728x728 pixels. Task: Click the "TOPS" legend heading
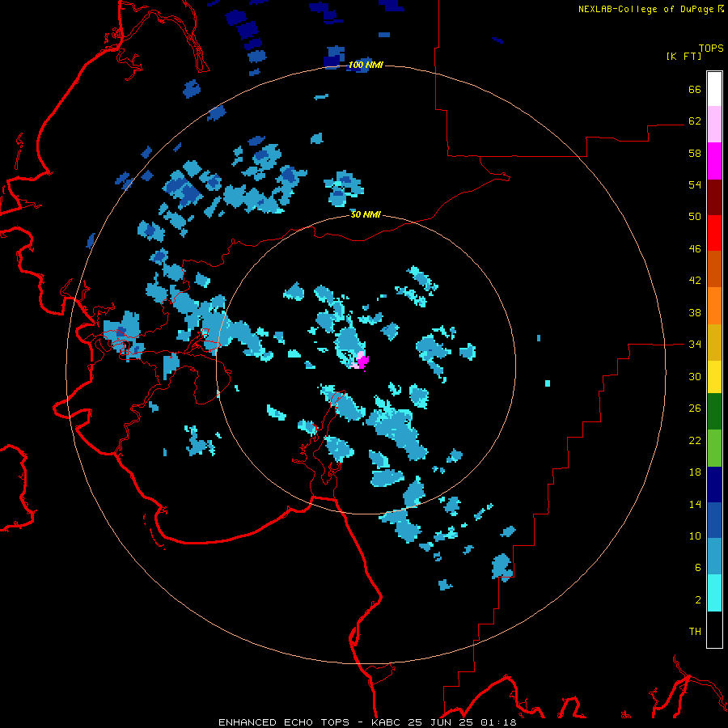(x=711, y=48)
